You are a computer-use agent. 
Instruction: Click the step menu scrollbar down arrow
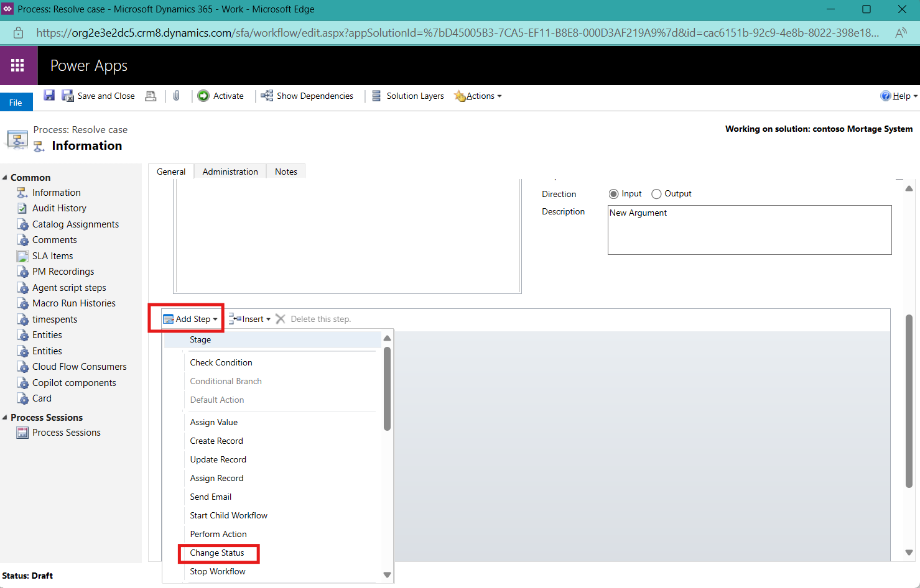pos(387,575)
